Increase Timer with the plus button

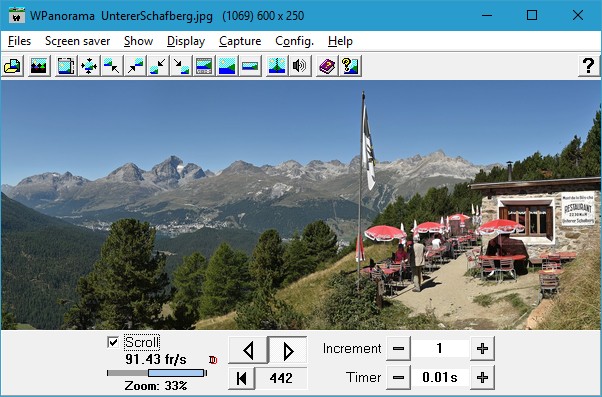(482, 377)
